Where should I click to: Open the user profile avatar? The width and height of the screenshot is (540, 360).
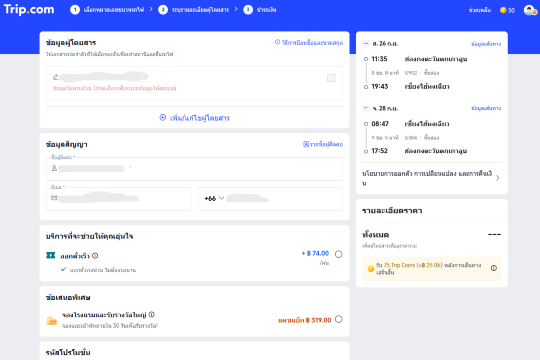[530, 10]
